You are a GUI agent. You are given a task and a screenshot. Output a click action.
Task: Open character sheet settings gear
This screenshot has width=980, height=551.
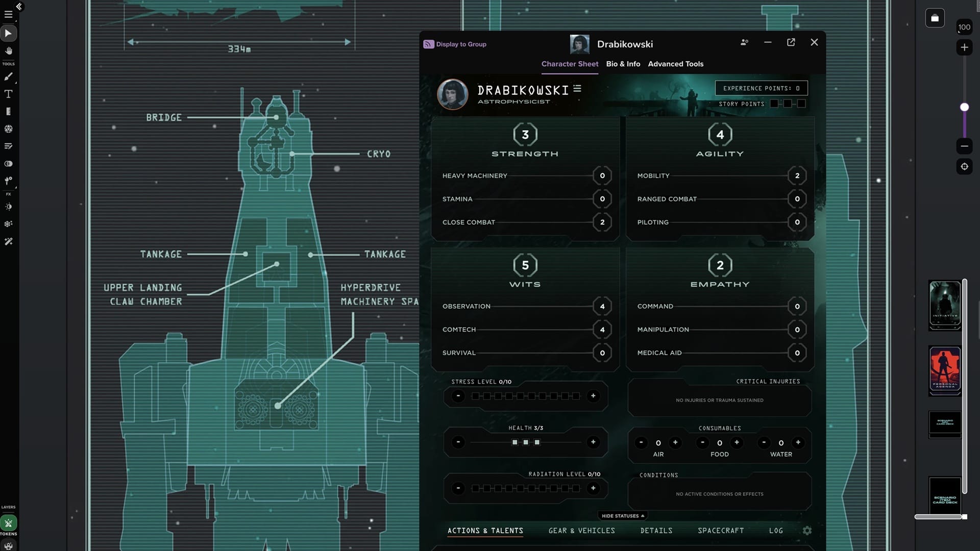point(807,531)
